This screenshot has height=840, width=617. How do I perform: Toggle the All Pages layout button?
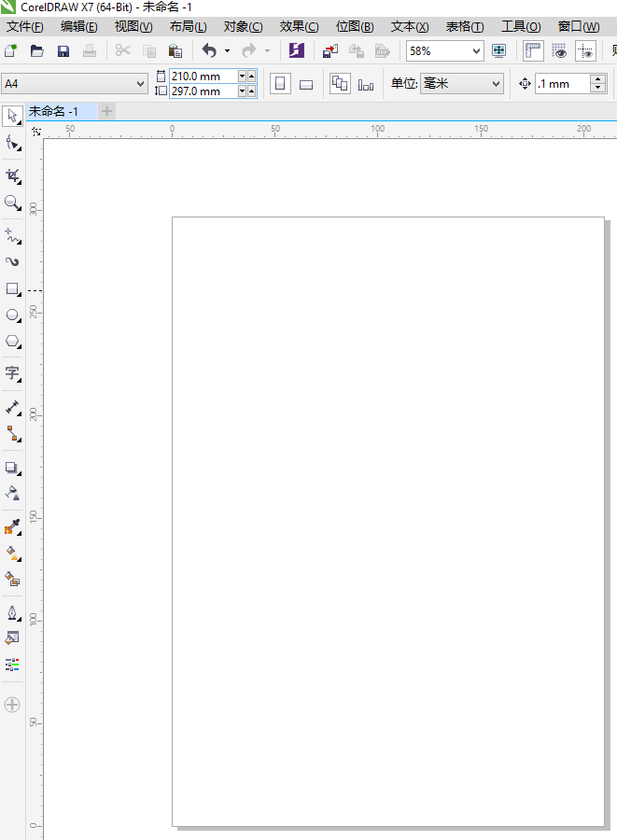(x=340, y=84)
